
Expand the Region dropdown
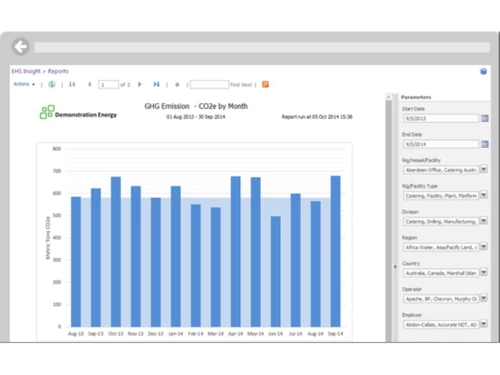click(x=484, y=247)
